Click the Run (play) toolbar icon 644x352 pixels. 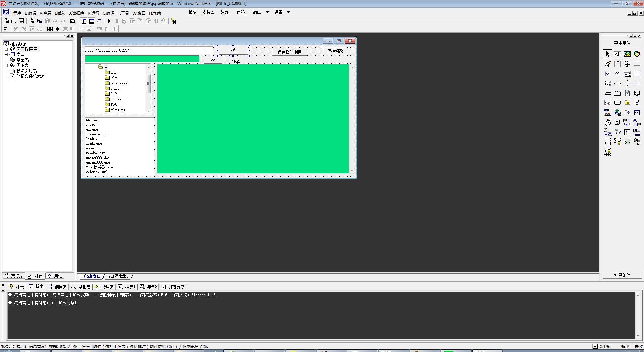coord(109,21)
